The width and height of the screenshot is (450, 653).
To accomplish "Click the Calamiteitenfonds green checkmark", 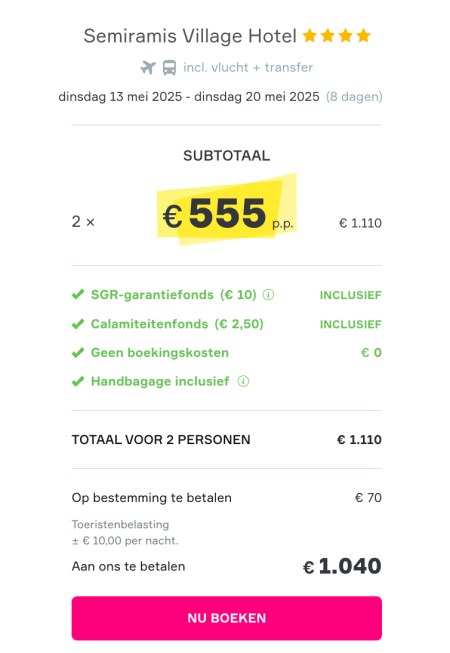I will pos(78,324).
